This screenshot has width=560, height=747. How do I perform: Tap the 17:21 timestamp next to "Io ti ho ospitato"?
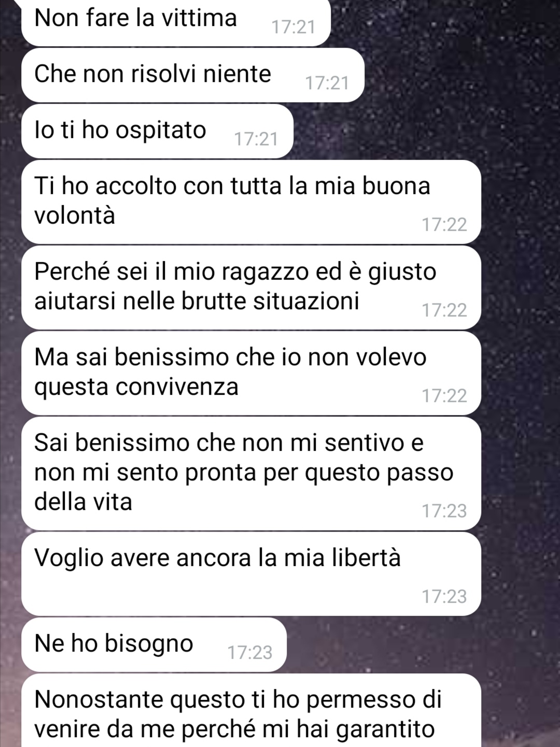(256, 139)
